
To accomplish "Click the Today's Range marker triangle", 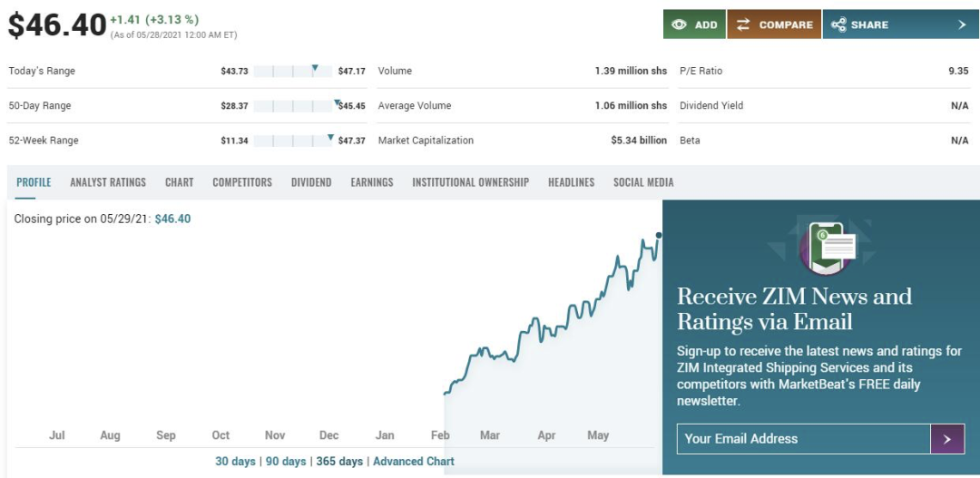I will (315, 68).
